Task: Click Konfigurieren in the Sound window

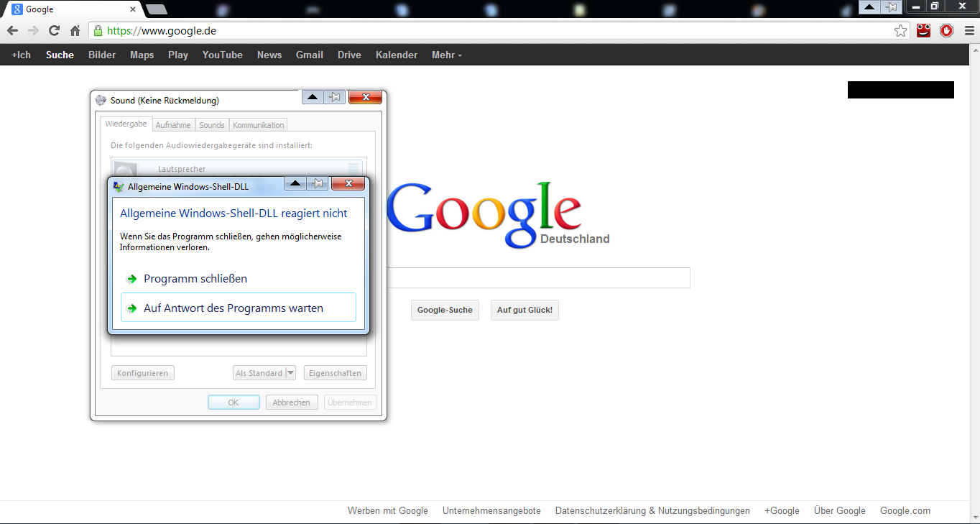Action: tap(142, 373)
